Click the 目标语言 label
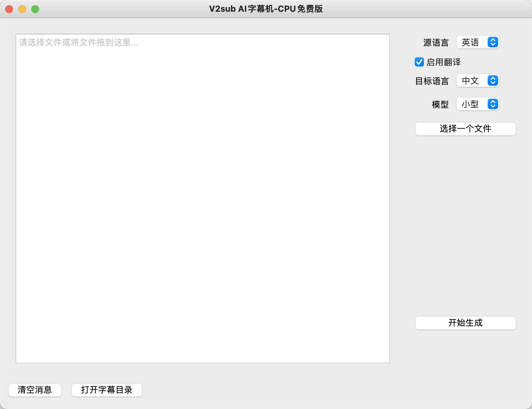This screenshot has width=532, height=409. click(x=432, y=81)
